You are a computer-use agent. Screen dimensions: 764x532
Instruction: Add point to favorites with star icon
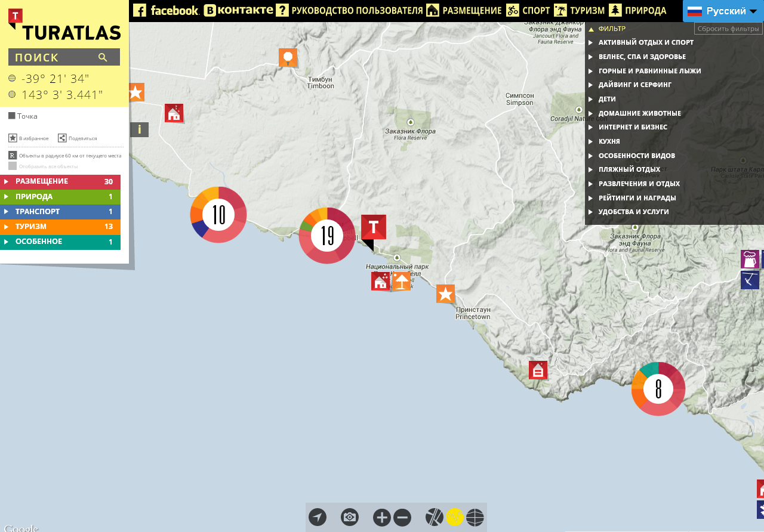click(13, 138)
